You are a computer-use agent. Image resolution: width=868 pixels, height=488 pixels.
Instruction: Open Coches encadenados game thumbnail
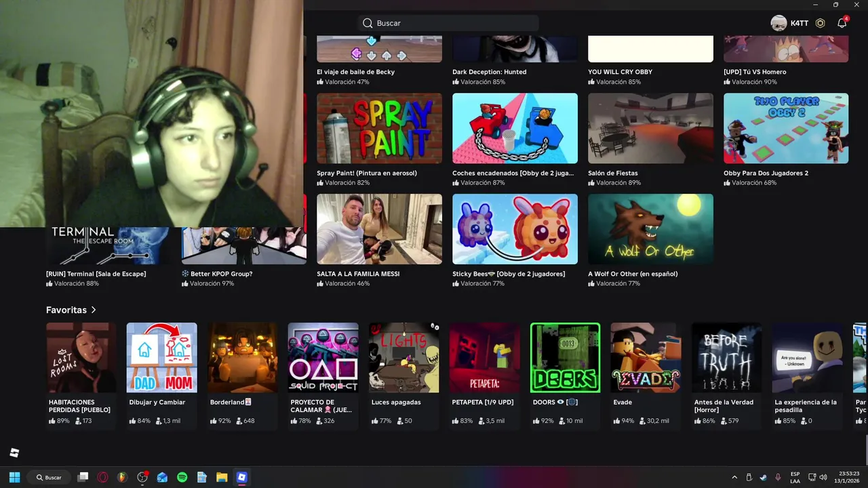tap(515, 128)
